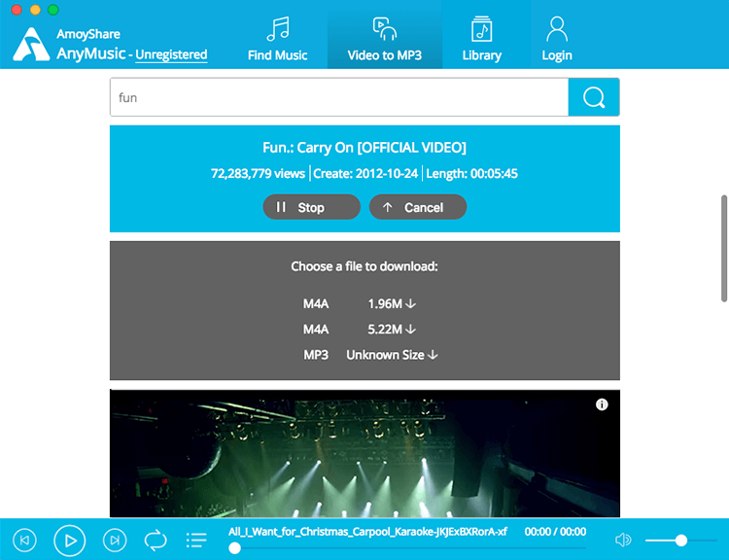Image resolution: width=729 pixels, height=560 pixels.
Task: Stop the Carry On preview
Action: click(311, 207)
